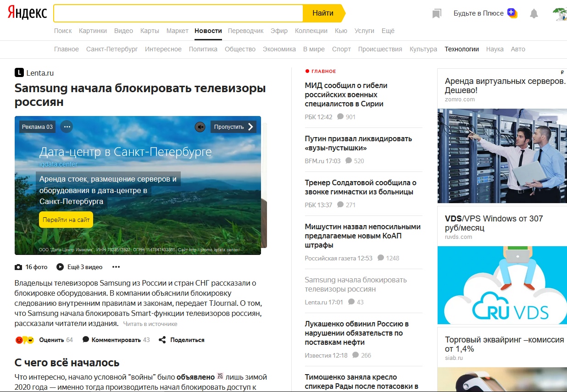Click comments icon for Мишустин КоАП story (1248)

pyautogui.click(x=381, y=258)
